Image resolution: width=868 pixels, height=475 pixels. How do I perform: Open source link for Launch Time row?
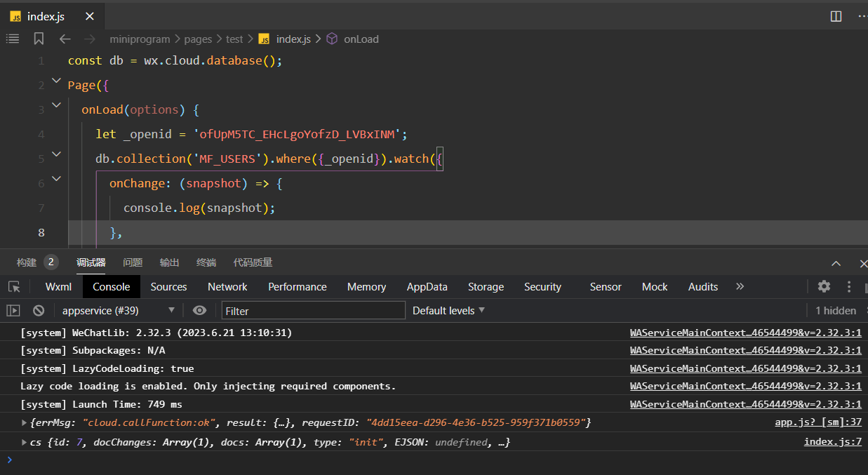(746, 404)
